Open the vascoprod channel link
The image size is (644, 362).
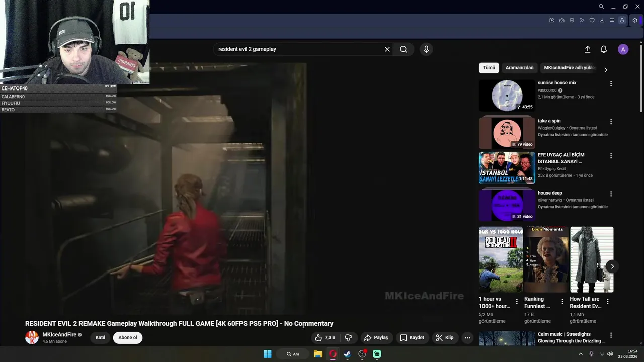click(x=547, y=90)
